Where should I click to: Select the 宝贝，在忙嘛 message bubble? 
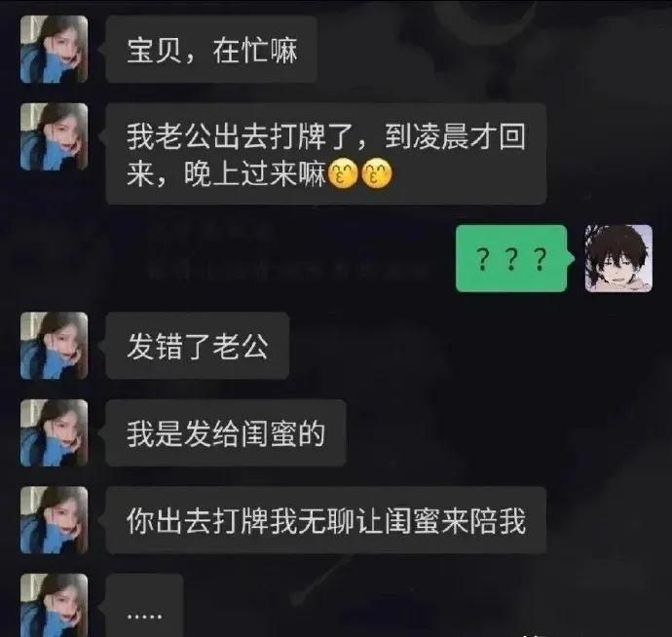click(211, 50)
